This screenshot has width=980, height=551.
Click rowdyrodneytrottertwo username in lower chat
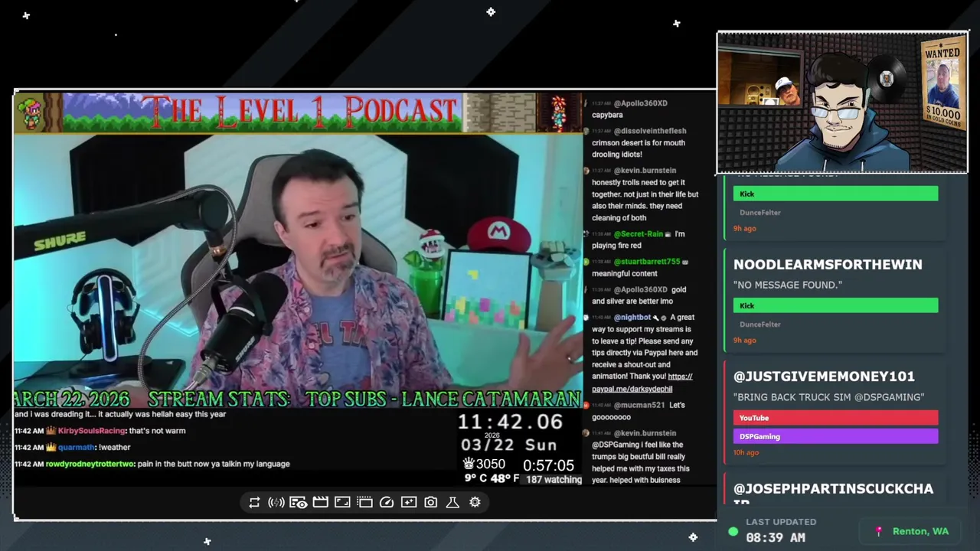90,464
